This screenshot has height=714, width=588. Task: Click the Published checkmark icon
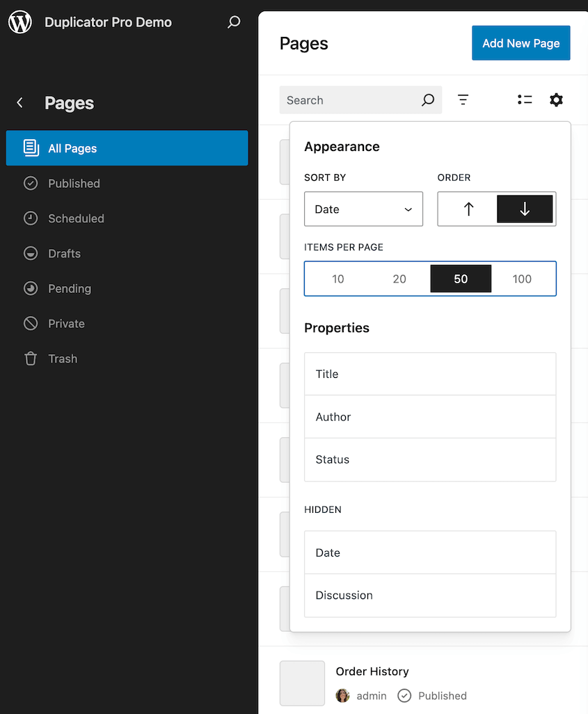click(31, 183)
